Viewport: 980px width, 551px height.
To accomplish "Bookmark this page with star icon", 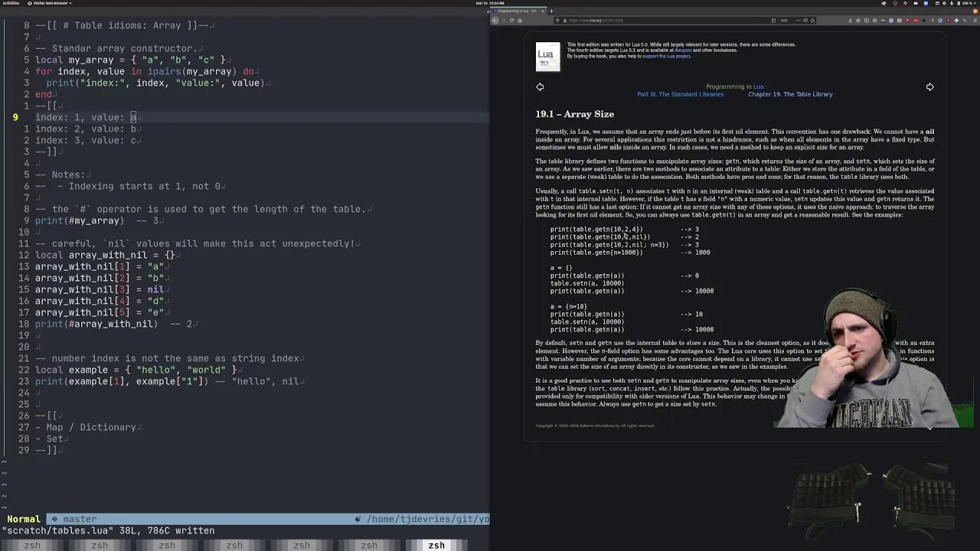I will (812, 20).
